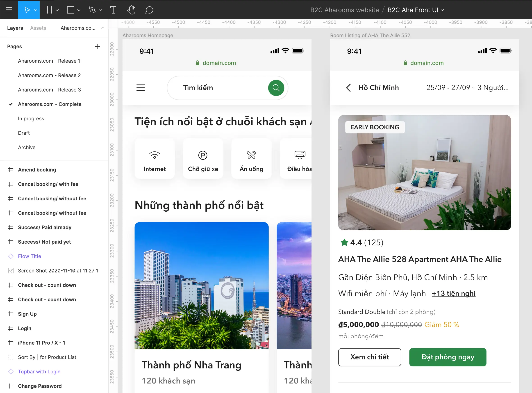
Task: Select the Topbar with Login component layer
Action: pos(39,372)
